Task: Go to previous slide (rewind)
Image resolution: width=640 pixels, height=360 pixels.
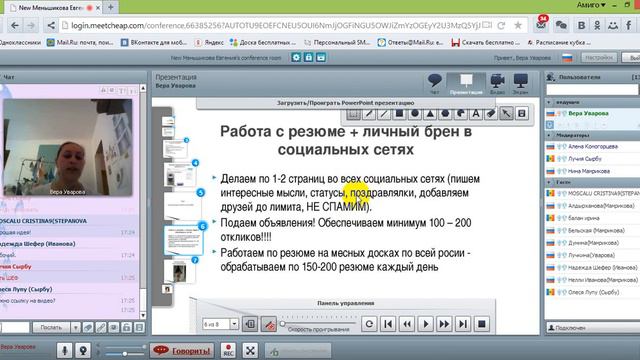Action: pyautogui.click(x=407, y=324)
